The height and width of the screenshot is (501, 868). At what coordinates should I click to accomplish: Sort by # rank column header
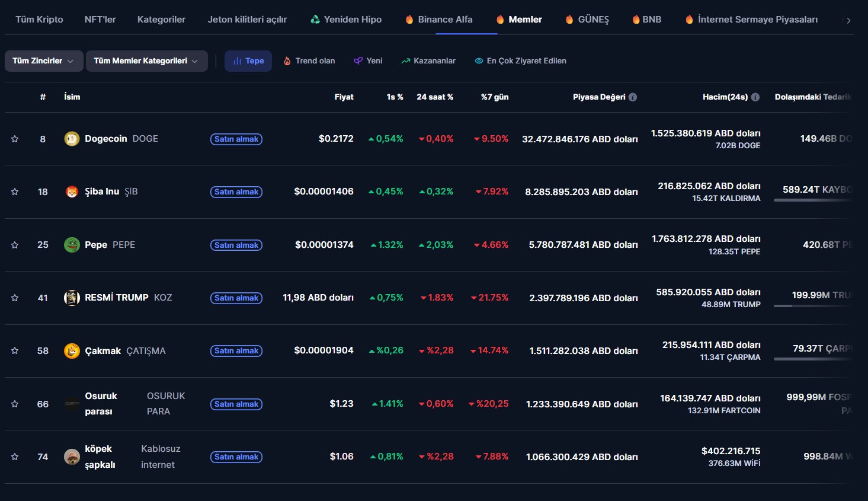click(43, 97)
